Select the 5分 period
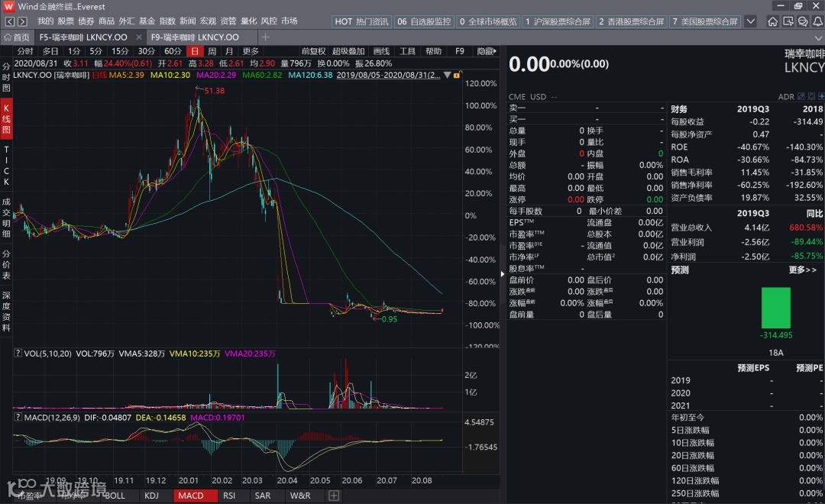The image size is (825, 504). [x=95, y=51]
